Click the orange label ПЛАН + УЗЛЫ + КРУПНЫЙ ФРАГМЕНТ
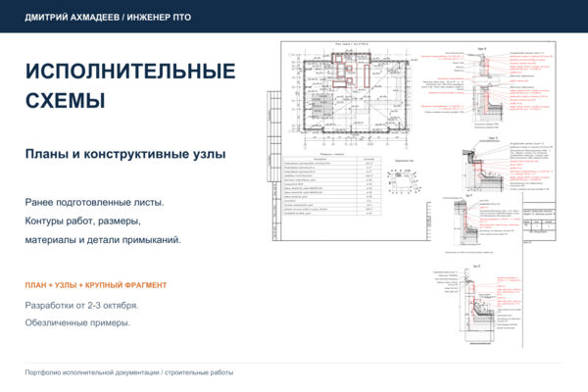Image resolution: width=588 pixels, height=392 pixels. [96, 285]
